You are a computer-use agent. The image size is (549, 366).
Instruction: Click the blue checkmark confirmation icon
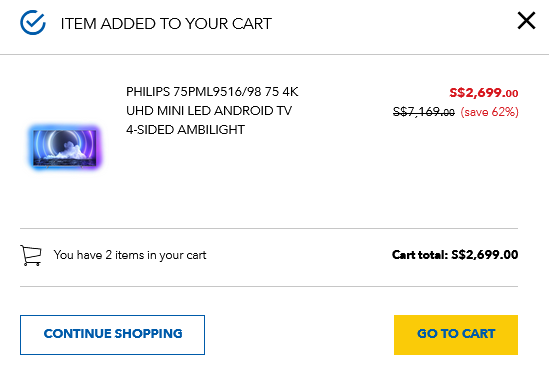click(33, 23)
